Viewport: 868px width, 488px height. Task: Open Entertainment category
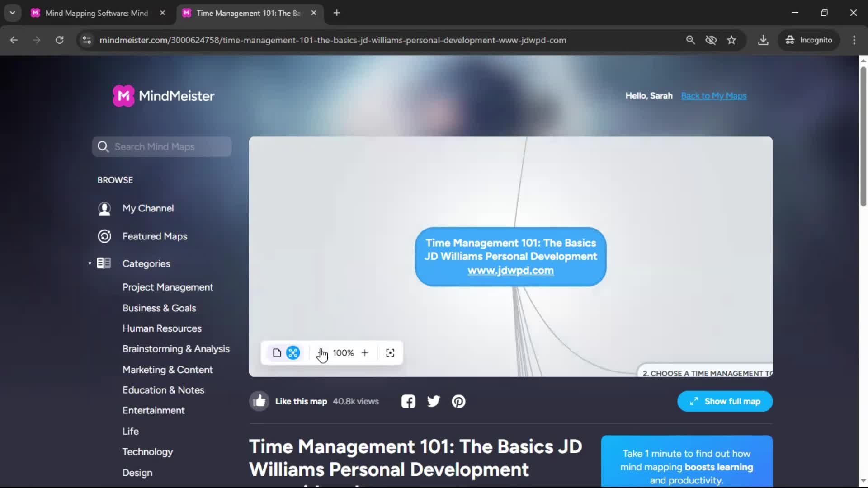(153, 410)
